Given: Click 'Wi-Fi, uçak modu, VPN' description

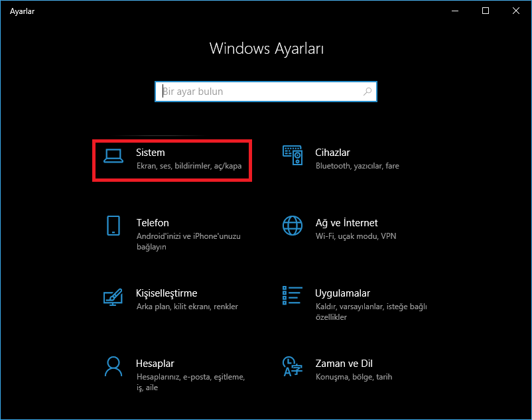Looking at the screenshot, I should [356, 236].
